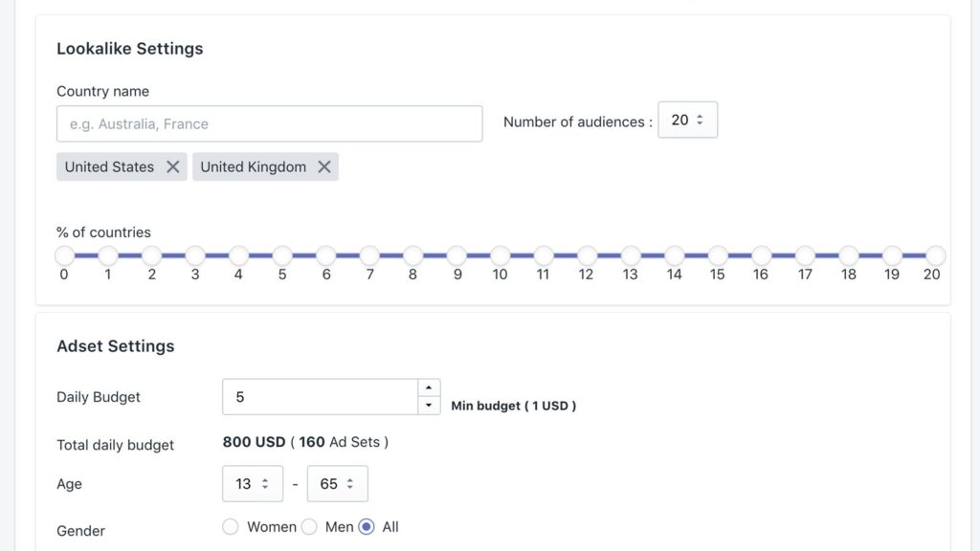Open the minimum age 13 dropdown

[x=253, y=483]
